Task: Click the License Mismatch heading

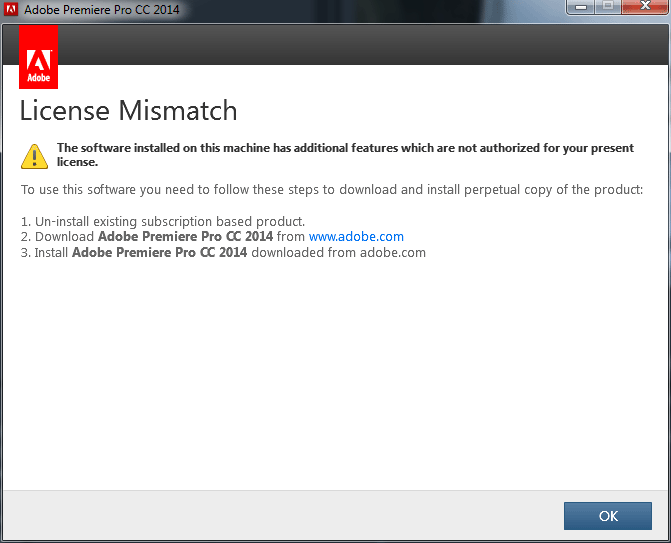Action: 128,110
